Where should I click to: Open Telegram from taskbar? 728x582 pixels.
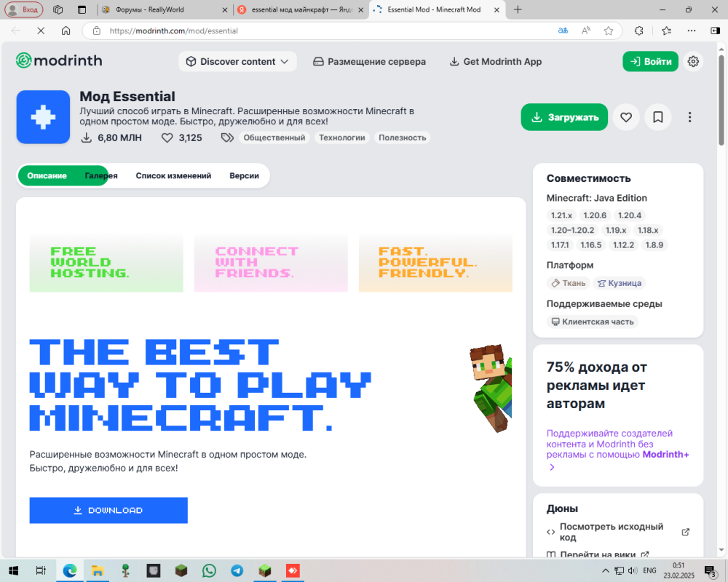[237, 570]
